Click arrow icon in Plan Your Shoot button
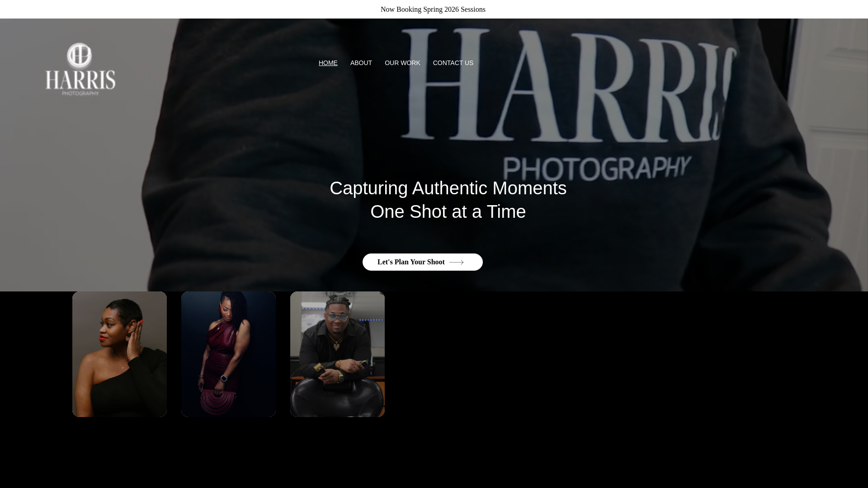This screenshot has height=488, width=868. 457,263
